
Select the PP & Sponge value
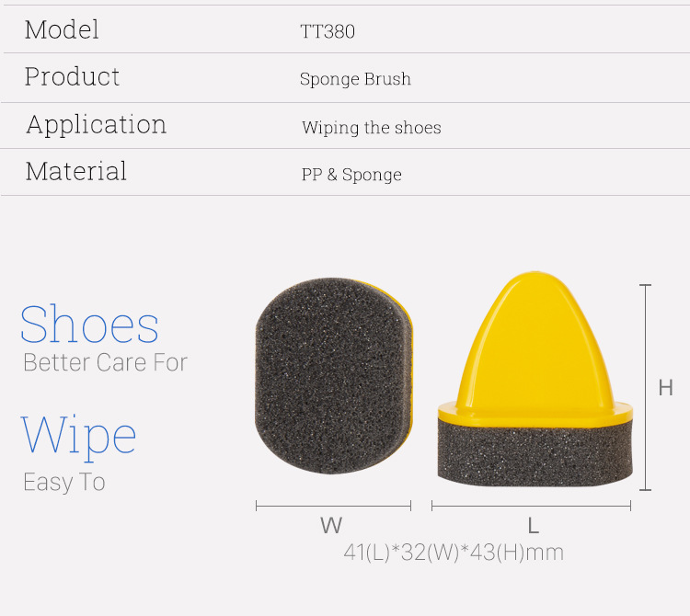[351, 175]
